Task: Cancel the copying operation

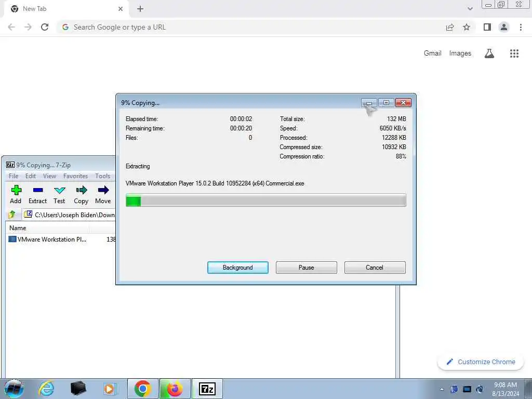Action: pos(375,268)
